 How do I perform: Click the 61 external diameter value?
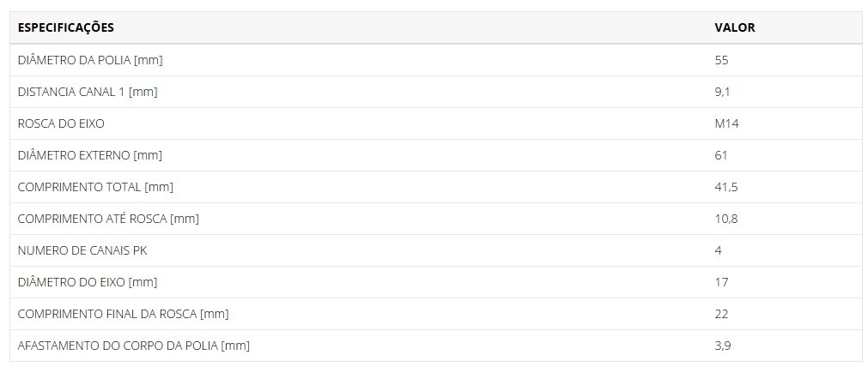720,155
